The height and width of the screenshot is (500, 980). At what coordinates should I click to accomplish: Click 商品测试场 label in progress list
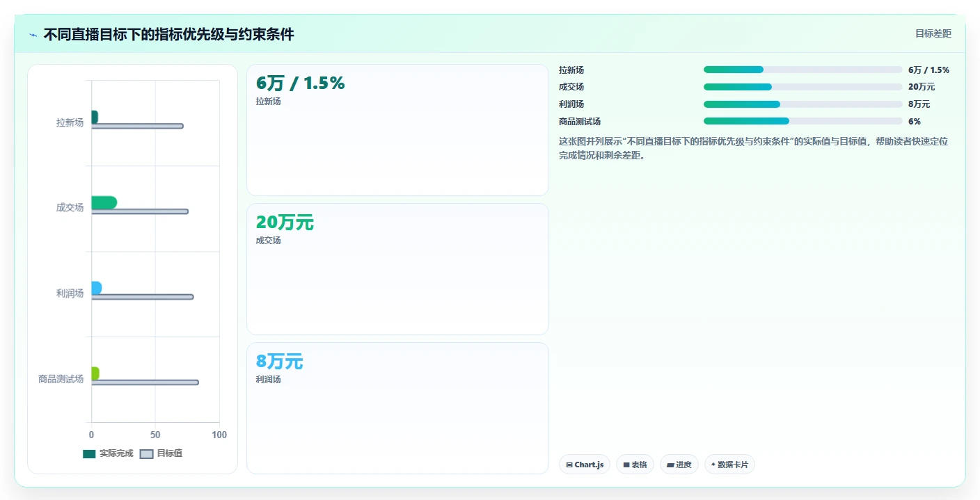click(580, 121)
